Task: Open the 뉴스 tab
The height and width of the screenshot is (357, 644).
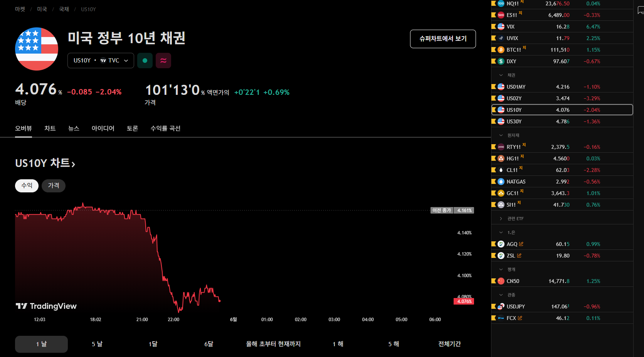Action: tap(74, 128)
